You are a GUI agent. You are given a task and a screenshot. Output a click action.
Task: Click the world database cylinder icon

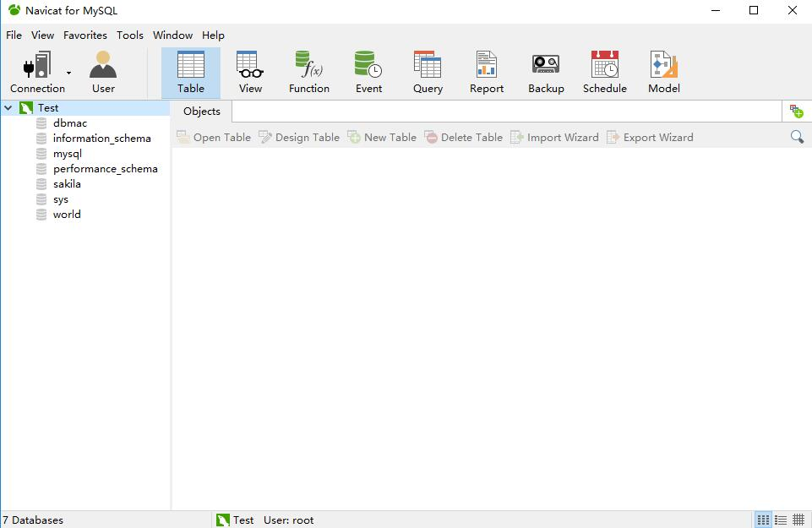(41, 215)
